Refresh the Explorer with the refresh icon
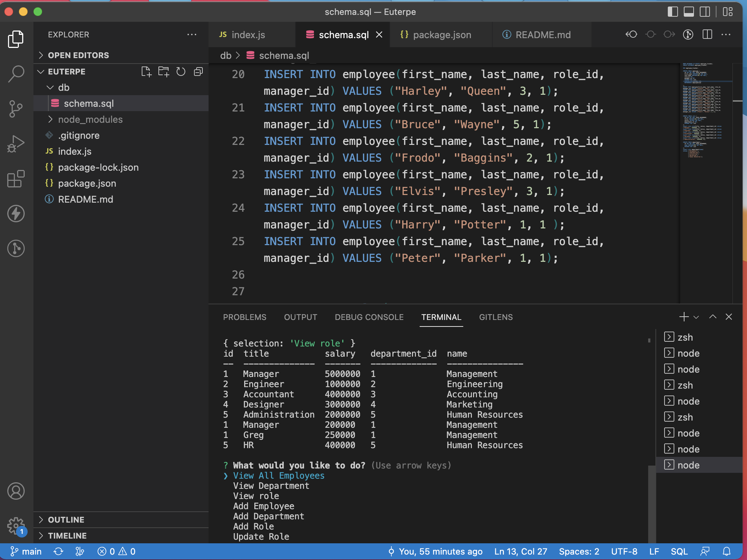 coord(181,72)
